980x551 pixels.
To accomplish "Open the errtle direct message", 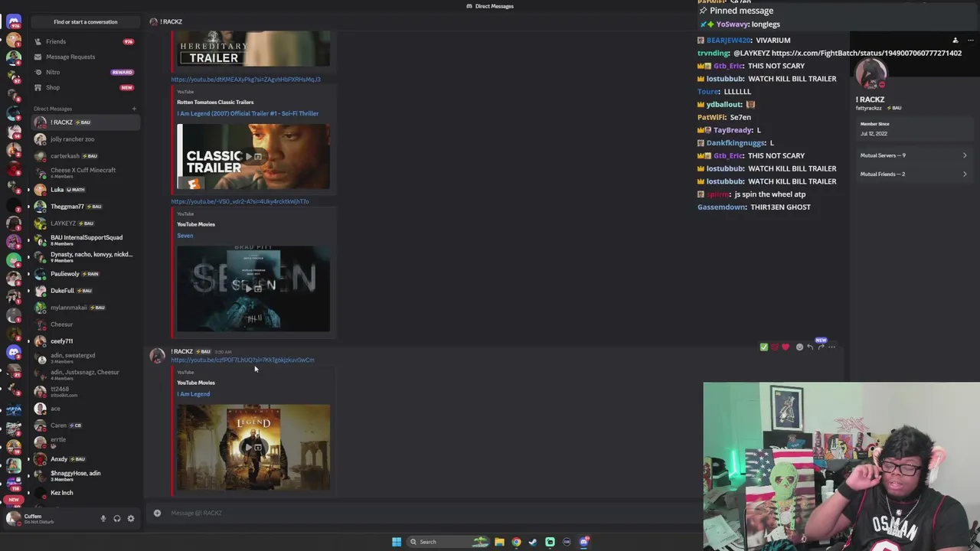I will click(x=86, y=442).
